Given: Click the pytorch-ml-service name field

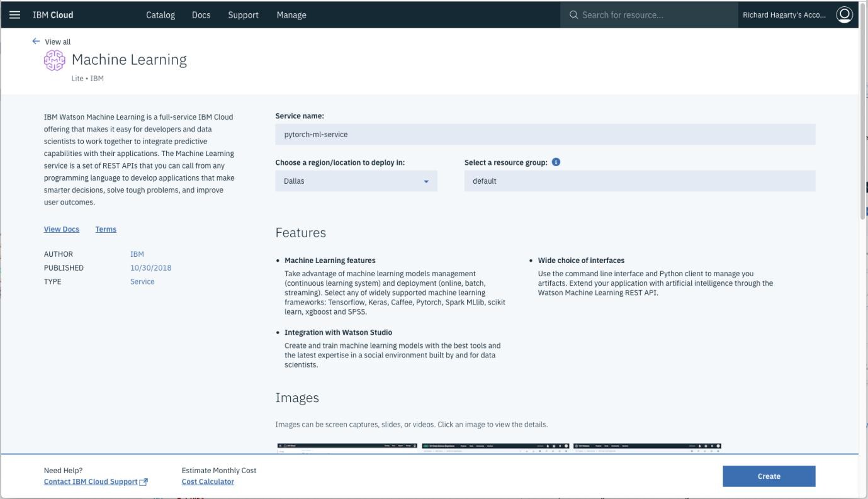Looking at the screenshot, I should pos(545,134).
